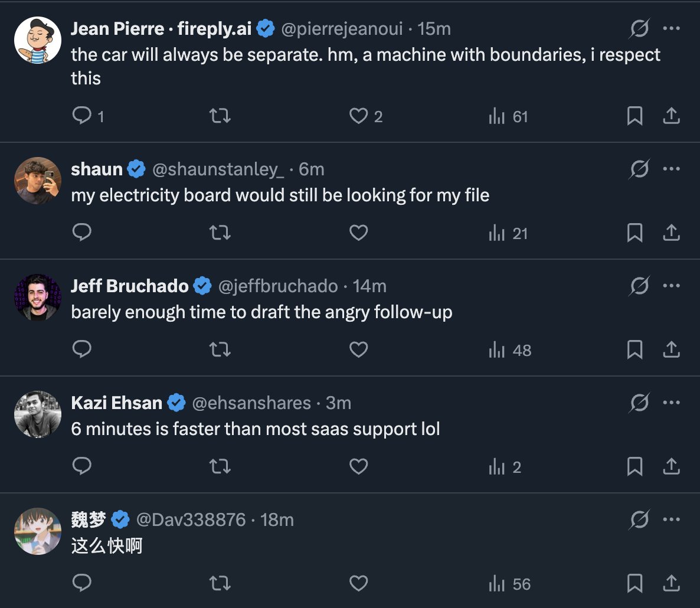Repost shaun's electricity board tweet
Image resolution: width=700 pixels, height=608 pixels.
[220, 233]
